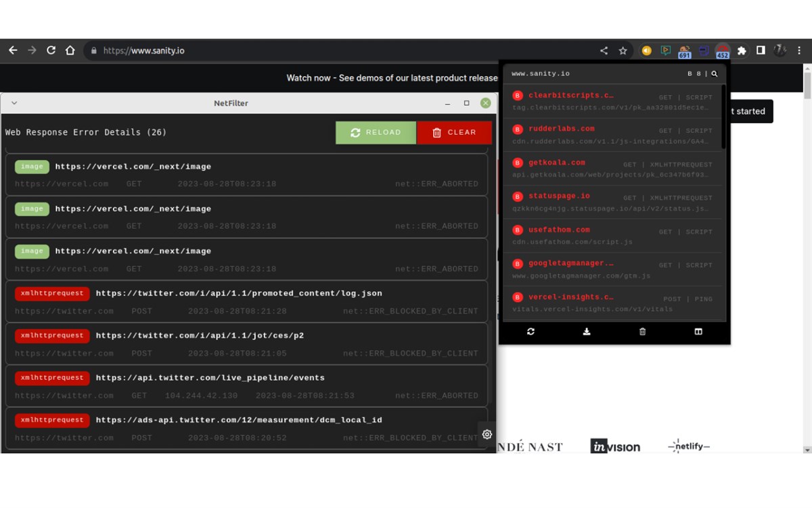Toggle blocking state for getkoala.com entry
The width and height of the screenshot is (812, 508).
tap(516, 163)
